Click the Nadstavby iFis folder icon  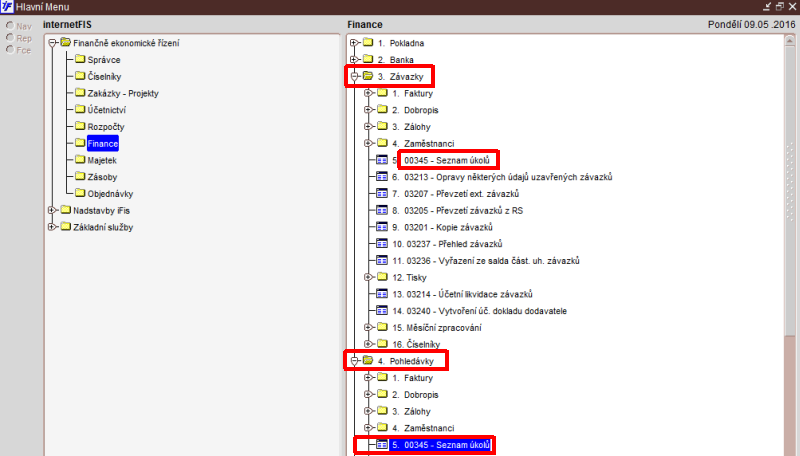[x=66, y=210]
